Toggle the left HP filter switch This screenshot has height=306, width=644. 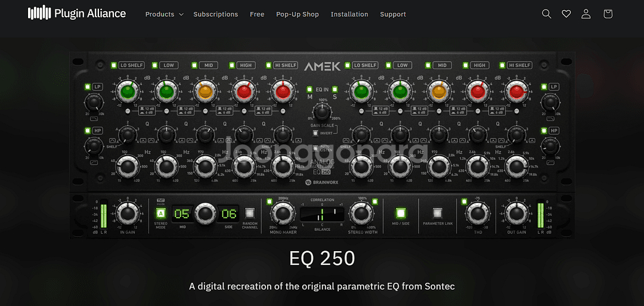[x=88, y=131]
